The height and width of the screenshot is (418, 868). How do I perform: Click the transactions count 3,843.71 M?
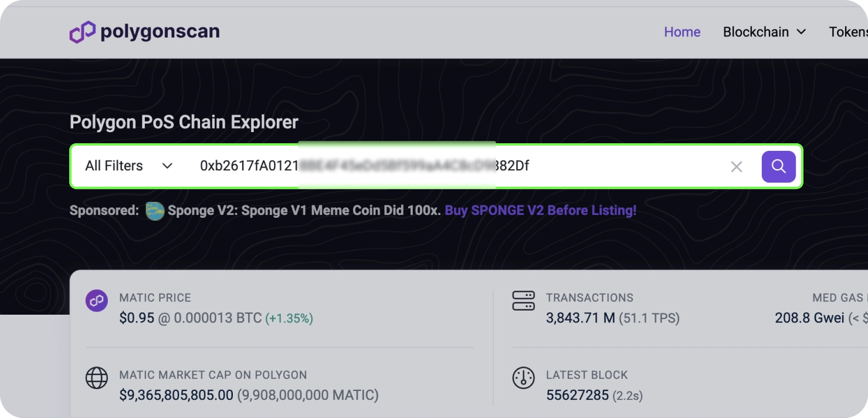pos(580,318)
